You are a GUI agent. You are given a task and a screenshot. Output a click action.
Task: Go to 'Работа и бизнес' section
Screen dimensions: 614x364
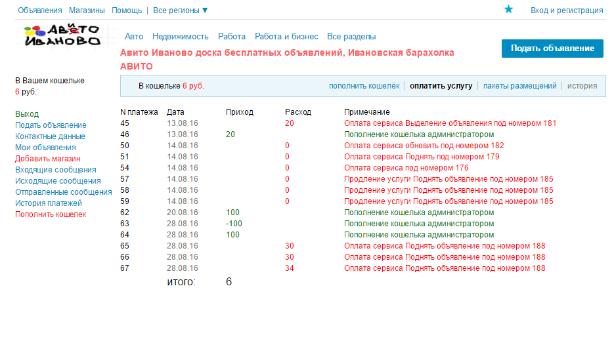point(286,37)
